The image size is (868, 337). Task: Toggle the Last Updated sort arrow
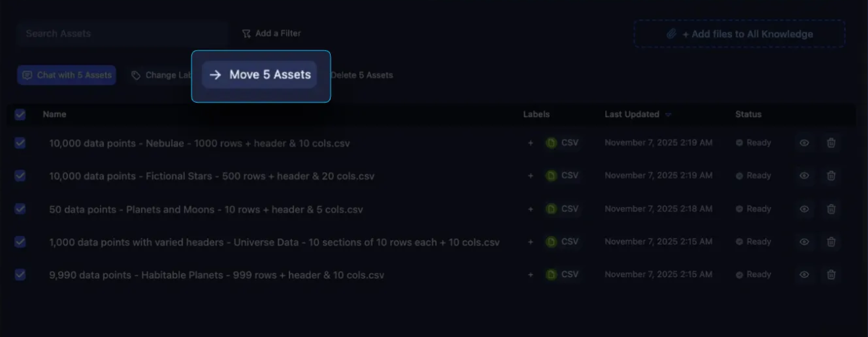click(x=668, y=115)
